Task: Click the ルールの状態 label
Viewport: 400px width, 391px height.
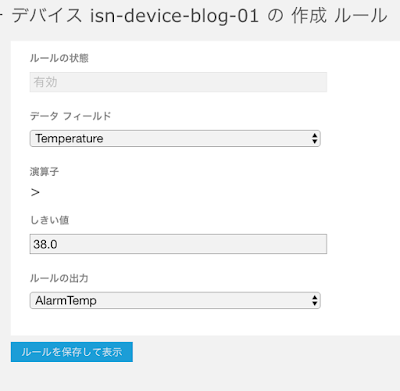Action: (x=59, y=58)
